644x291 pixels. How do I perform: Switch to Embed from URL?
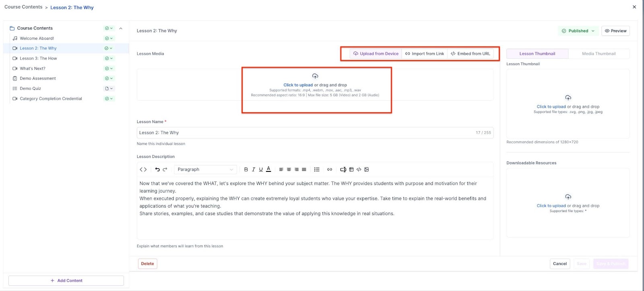coord(471,54)
